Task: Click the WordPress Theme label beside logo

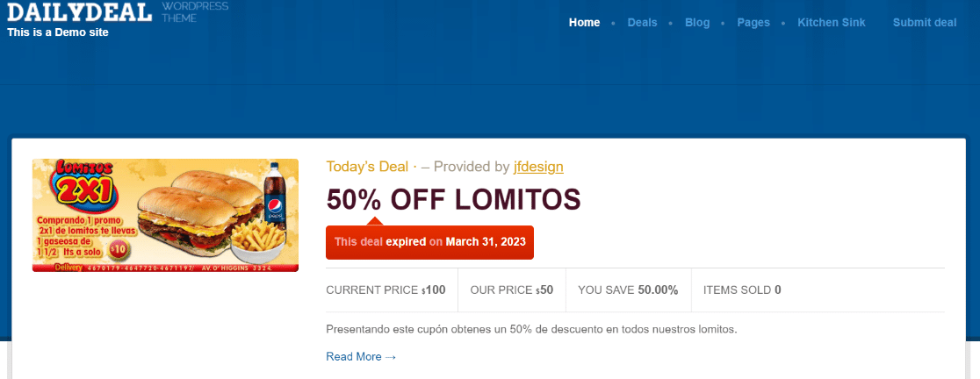Action: click(195, 11)
